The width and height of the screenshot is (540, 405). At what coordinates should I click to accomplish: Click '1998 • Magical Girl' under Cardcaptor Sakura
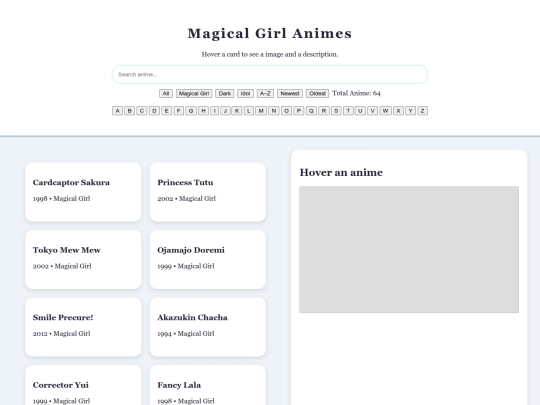[62, 198]
